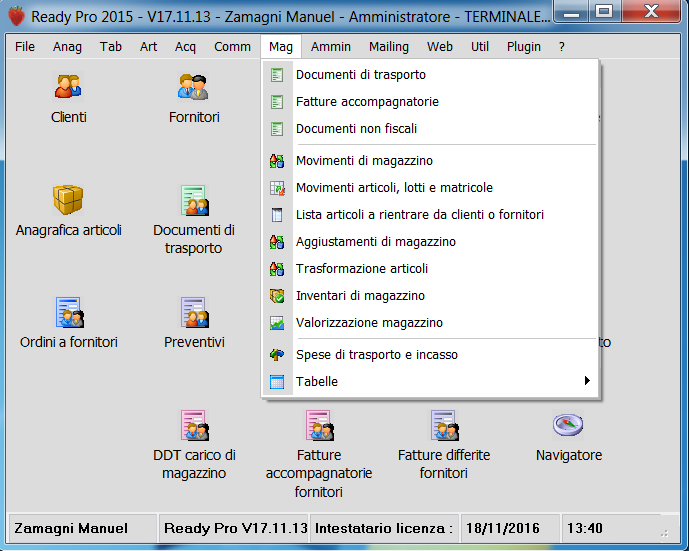Viewport: 689px width, 551px height.
Task: Open the Clienti desktop icon
Action: (68, 86)
